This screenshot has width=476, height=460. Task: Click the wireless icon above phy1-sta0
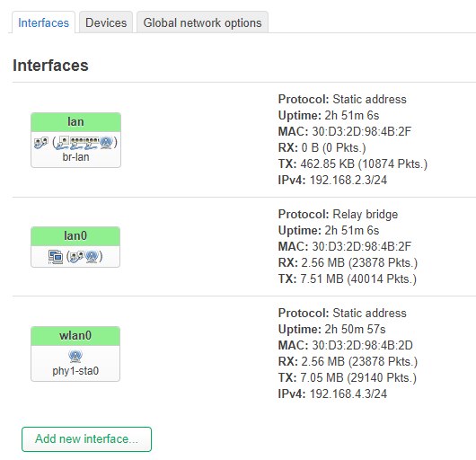75,356
